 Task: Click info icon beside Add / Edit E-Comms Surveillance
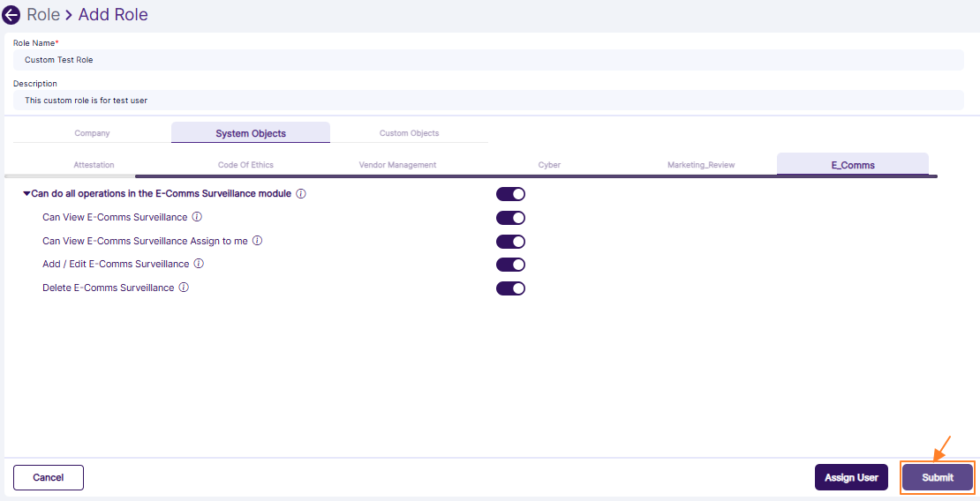199,264
